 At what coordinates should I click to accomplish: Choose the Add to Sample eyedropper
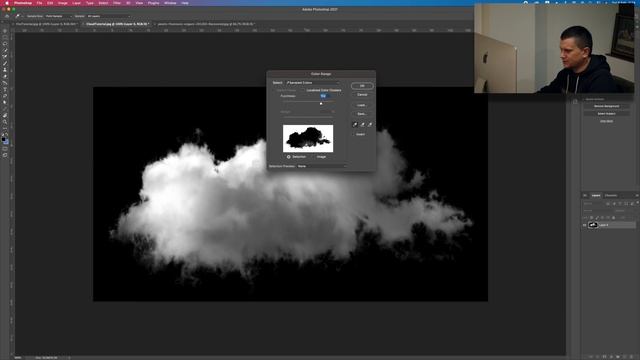(x=362, y=124)
